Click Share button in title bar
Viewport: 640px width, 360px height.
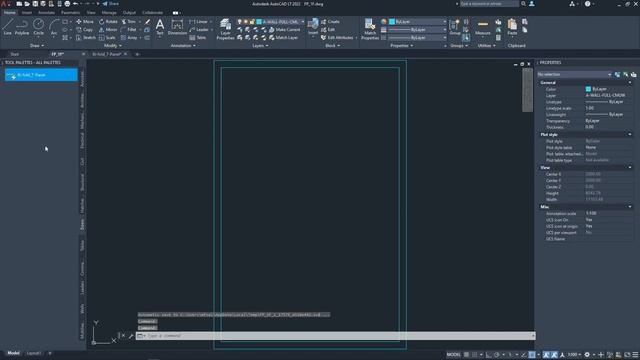pos(110,4)
